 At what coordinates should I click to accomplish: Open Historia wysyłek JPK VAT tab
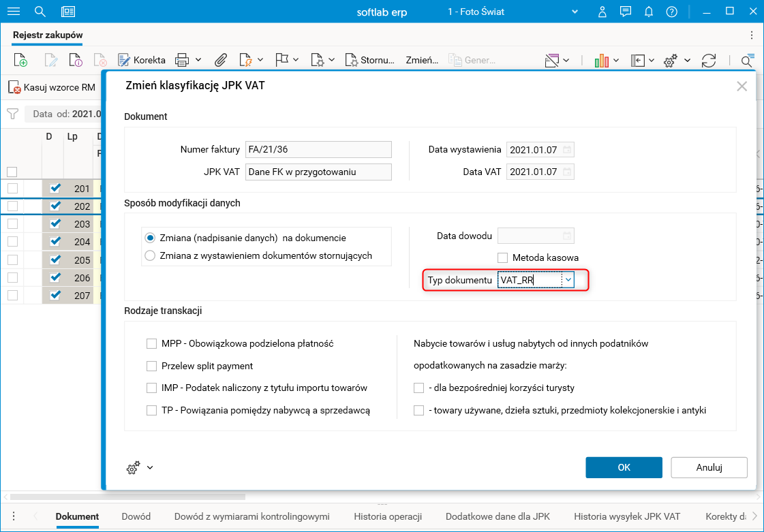(627, 516)
